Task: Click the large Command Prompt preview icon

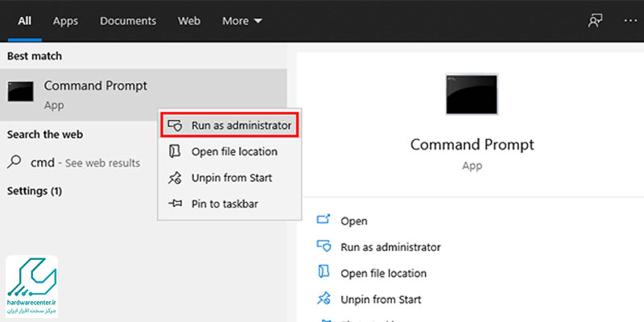Action: [x=472, y=94]
